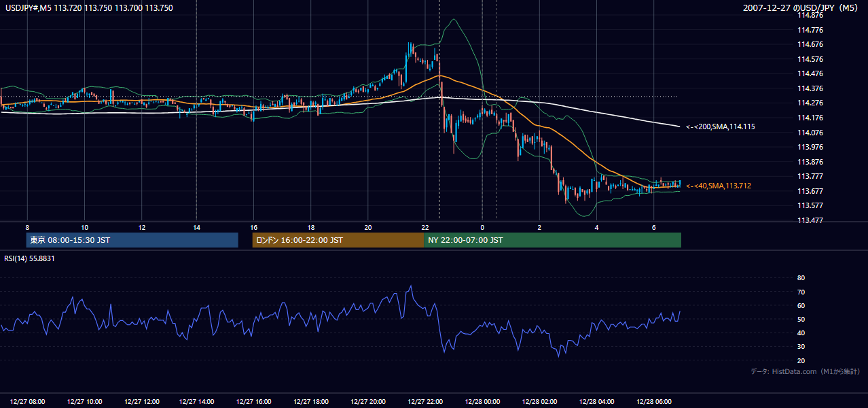Image resolution: width=868 pixels, height=408 pixels.
Task: Click the NY 22:00-07:00 JST session bar
Action: (x=552, y=240)
